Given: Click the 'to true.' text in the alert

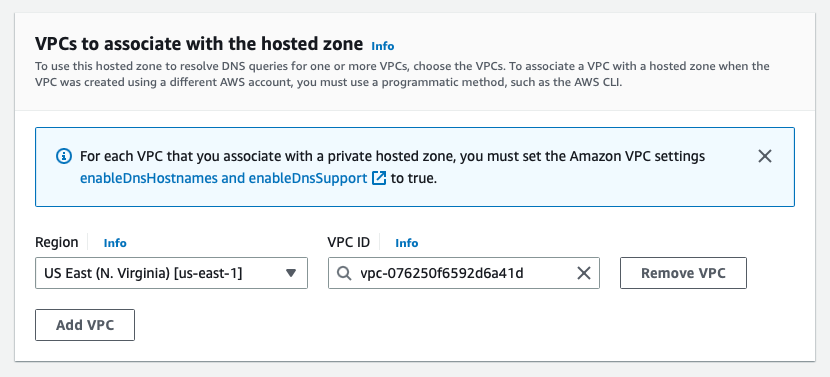Looking at the screenshot, I should pos(414,178).
